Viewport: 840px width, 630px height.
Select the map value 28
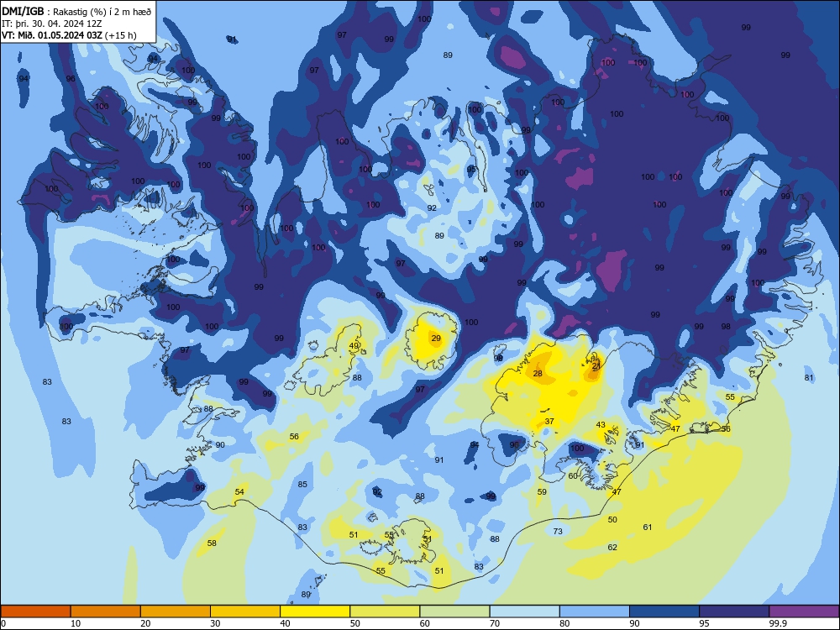tap(538, 374)
